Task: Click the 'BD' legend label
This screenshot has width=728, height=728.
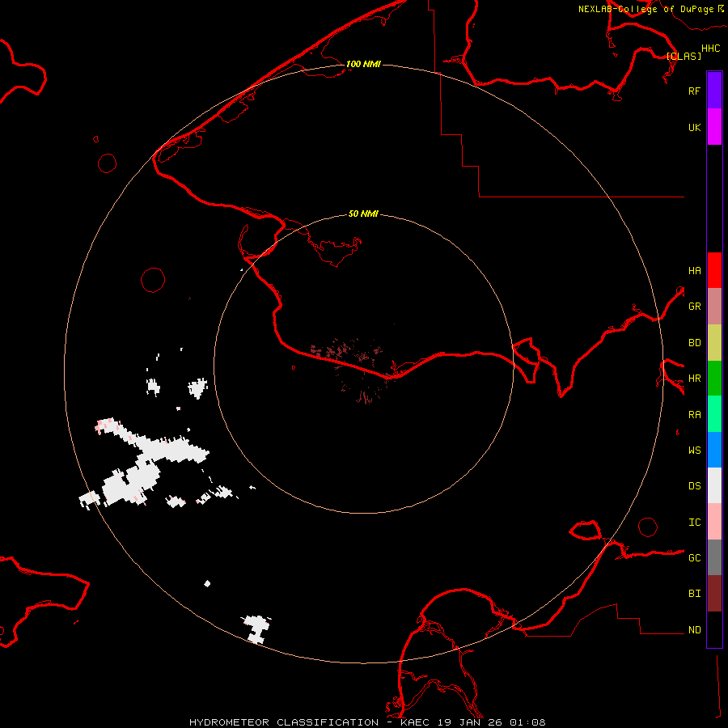Action: click(x=694, y=343)
